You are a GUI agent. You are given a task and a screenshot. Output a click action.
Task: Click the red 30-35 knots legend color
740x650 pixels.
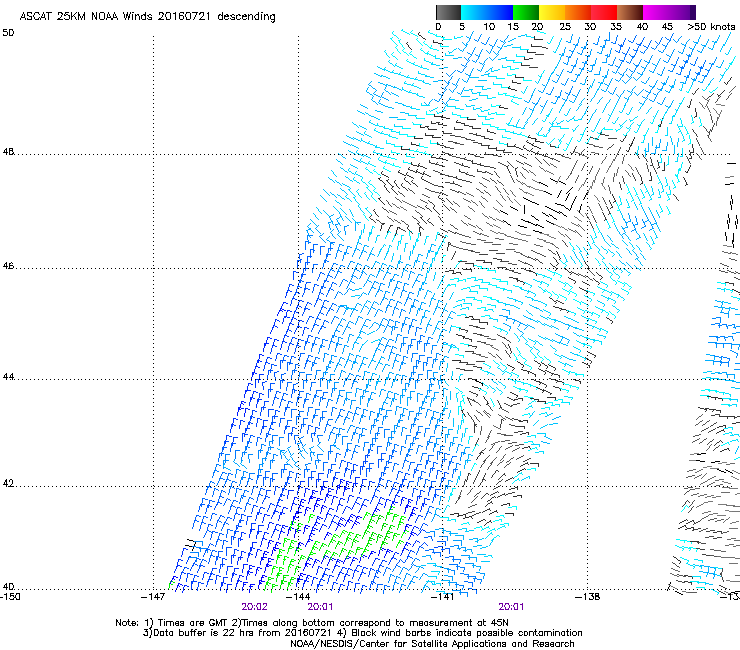pyautogui.click(x=604, y=12)
